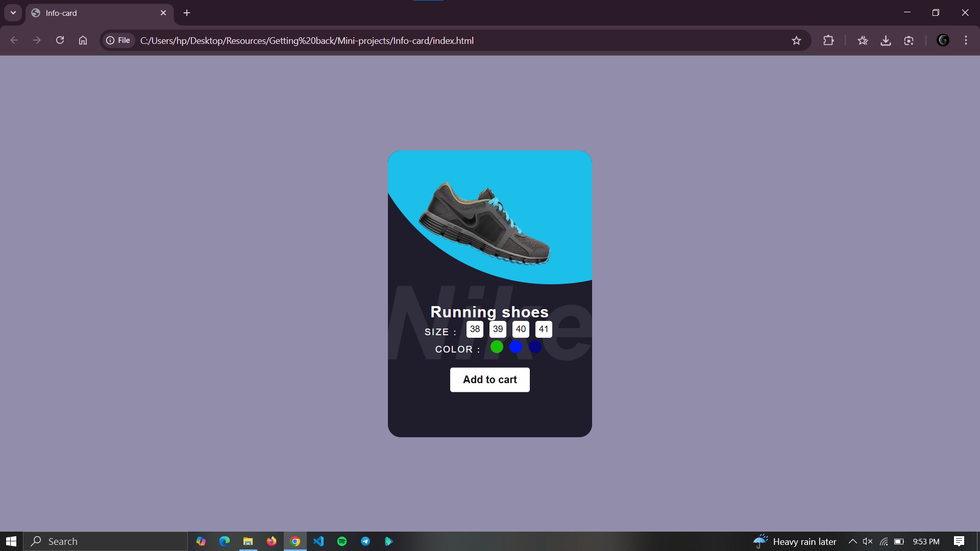980x551 pixels.
Task: Open Visual Studio Code from the taskbar
Action: tap(318, 541)
